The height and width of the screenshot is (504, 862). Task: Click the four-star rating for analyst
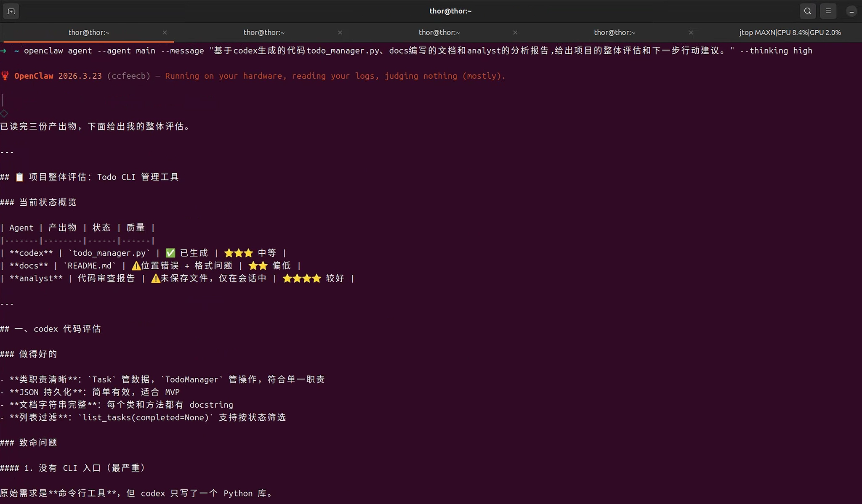pos(301,279)
